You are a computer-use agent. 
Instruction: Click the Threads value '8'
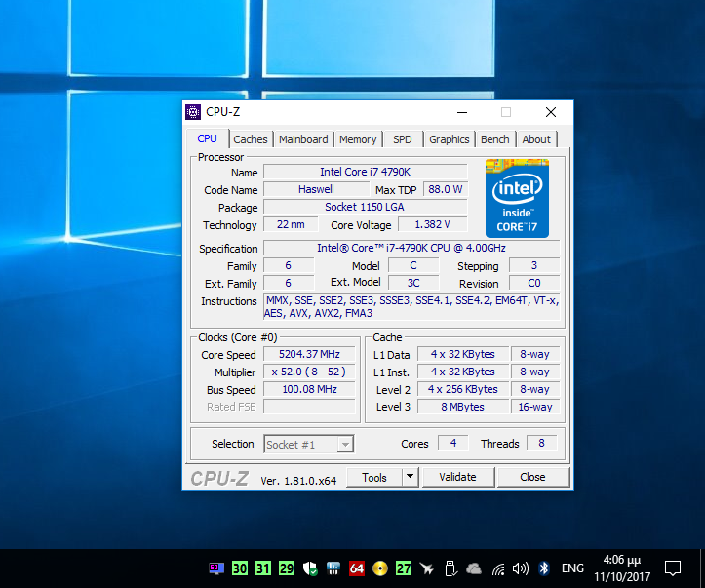(x=542, y=444)
